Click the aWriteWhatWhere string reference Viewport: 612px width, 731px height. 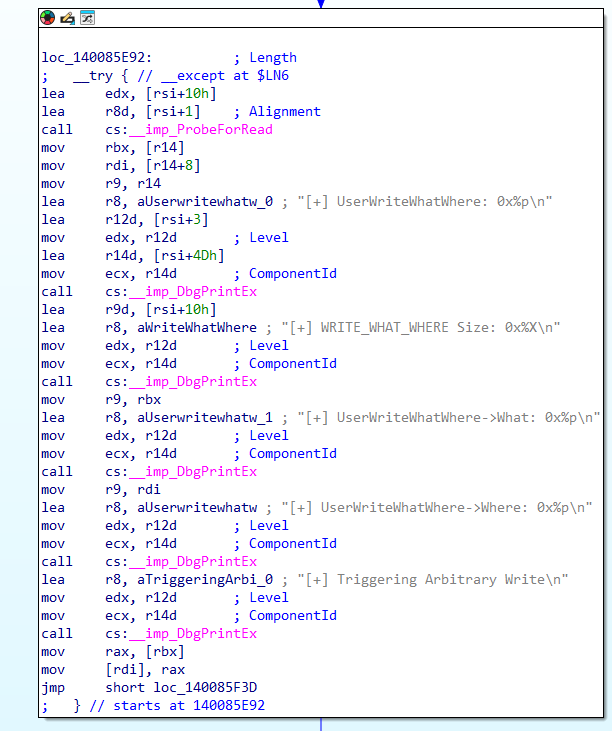(x=197, y=328)
